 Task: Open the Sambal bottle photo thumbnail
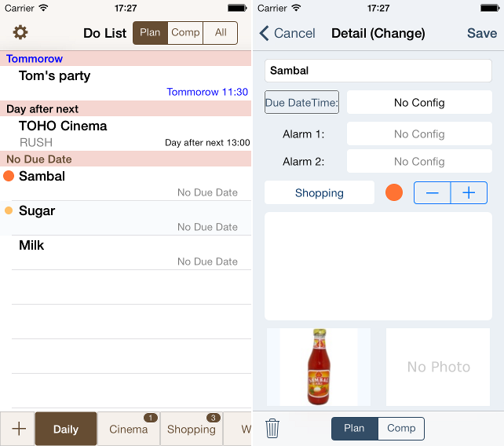tap(319, 367)
